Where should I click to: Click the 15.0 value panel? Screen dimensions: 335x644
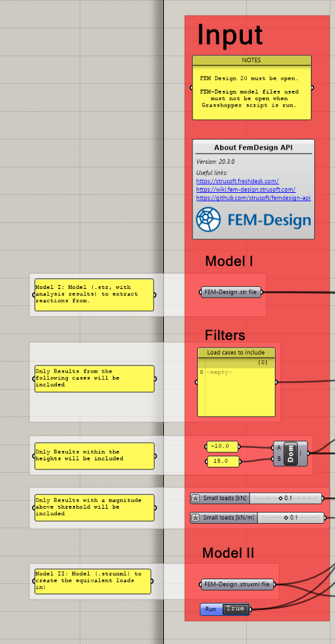coord(223,461)
